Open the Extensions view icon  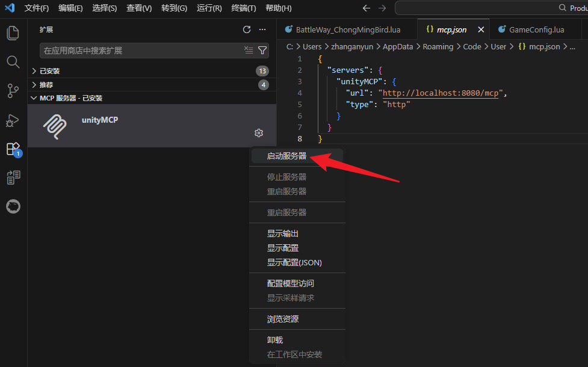(x=13, y=149)
